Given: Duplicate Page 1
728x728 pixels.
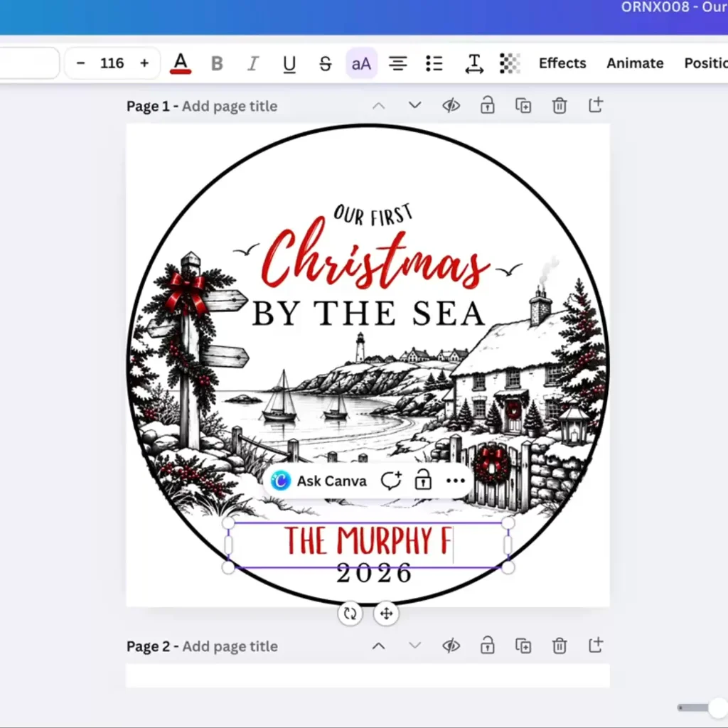Looking at the screenshot, I should 523,106.
